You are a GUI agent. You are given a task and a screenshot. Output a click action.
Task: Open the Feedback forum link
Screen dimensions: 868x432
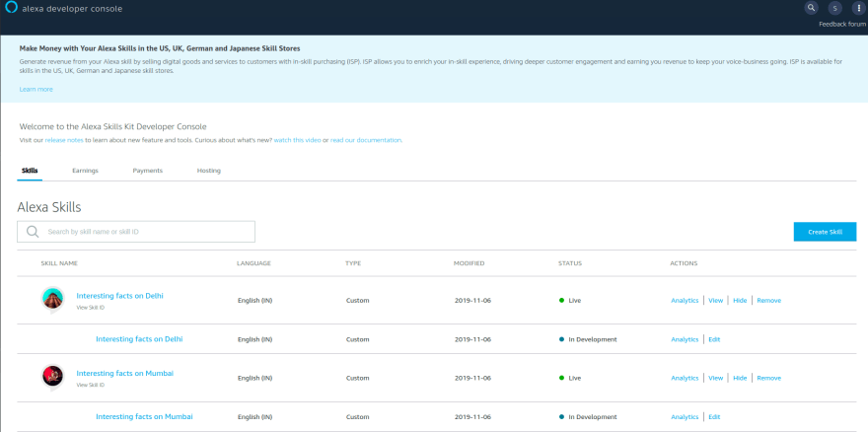pos(842,25)
